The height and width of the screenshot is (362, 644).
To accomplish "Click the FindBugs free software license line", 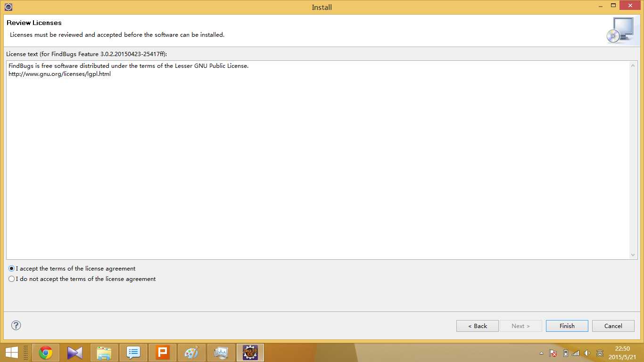I will 129,66.
